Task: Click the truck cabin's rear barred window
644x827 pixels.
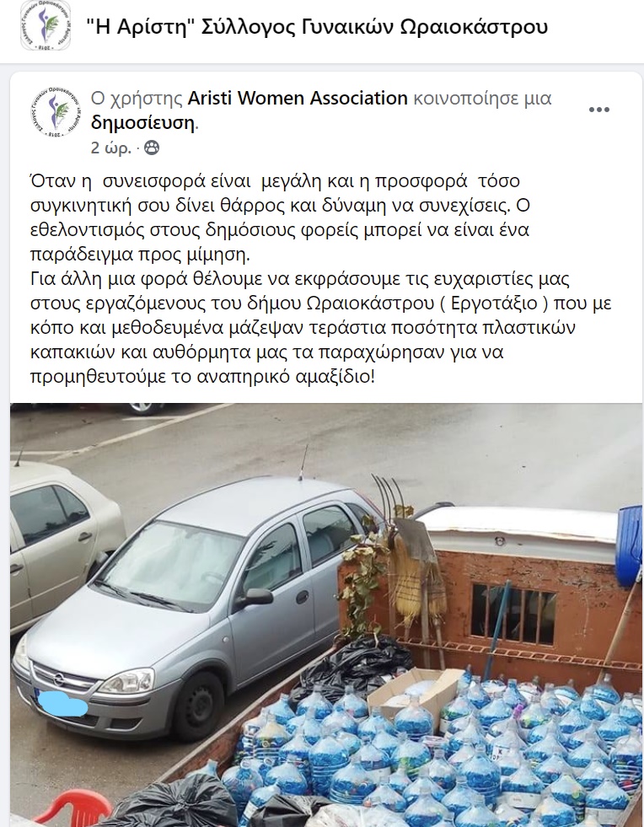Action: [x=513, y=614]
